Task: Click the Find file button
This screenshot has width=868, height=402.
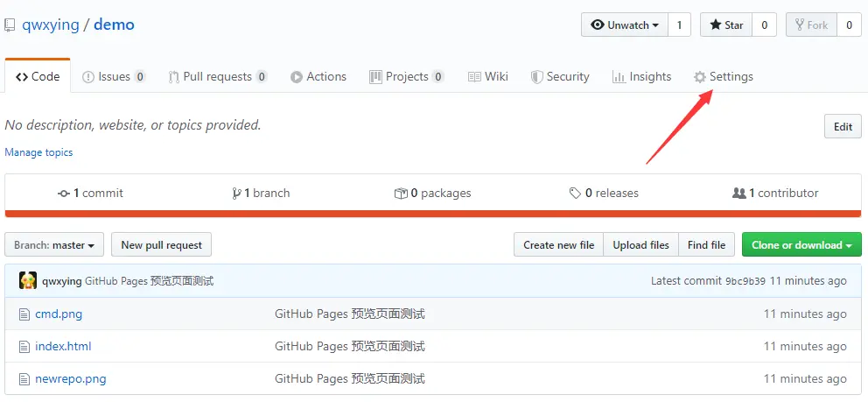Action: click(x=706, y=244)
